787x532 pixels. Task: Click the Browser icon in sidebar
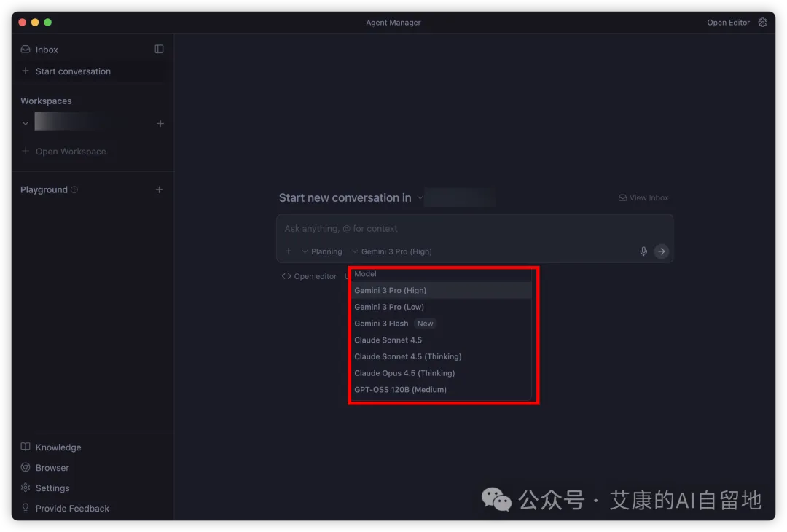tap(25, 467)
